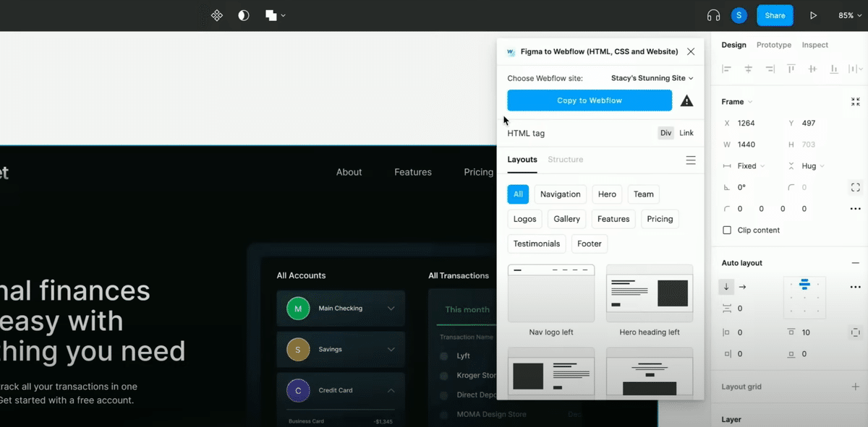Click the resize to fit icon
868x427 pixels.
tap(856, 102)
